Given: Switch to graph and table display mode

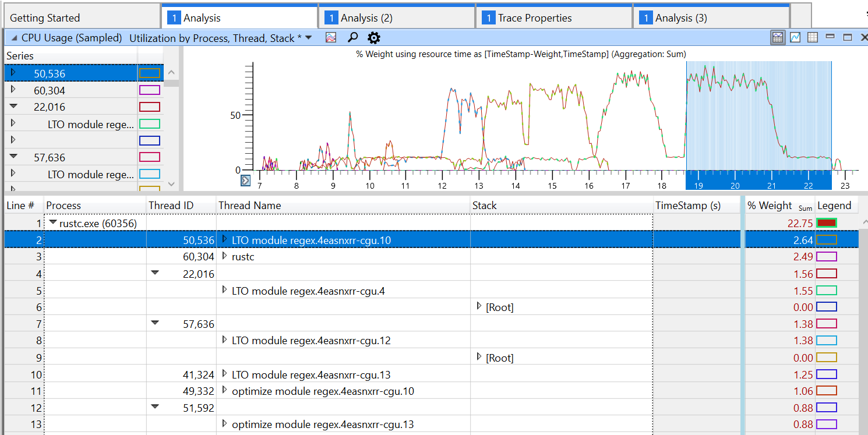Looking at the screenshot, I should 778,37.
